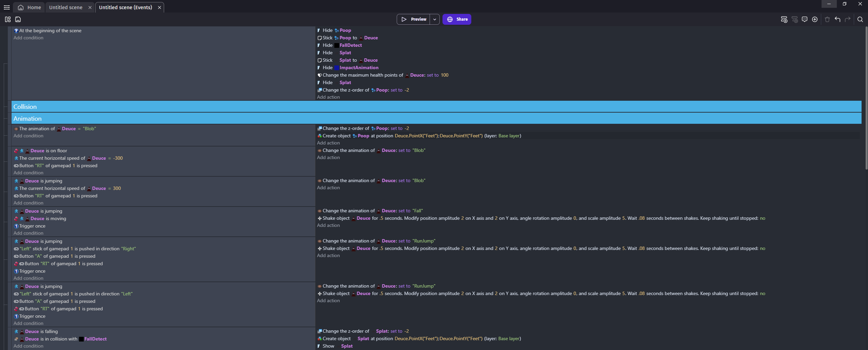
Task: Open the hamburger main menu
Action: [x=7, y=7]
